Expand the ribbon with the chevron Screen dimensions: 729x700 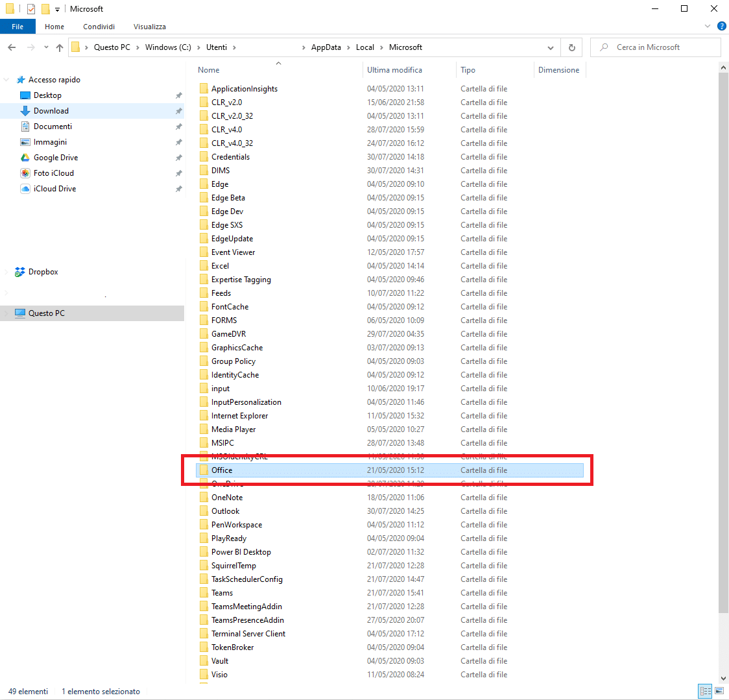(x=708, y=27)
